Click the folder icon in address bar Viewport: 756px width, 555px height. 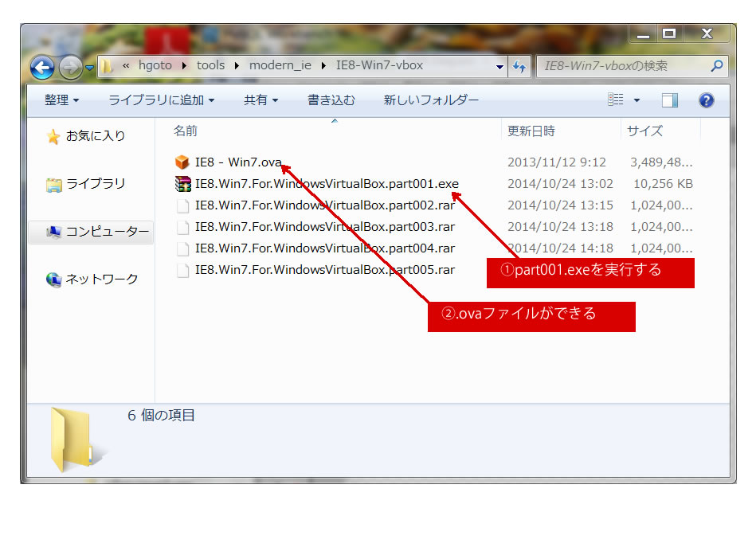[x=107, y=66]
